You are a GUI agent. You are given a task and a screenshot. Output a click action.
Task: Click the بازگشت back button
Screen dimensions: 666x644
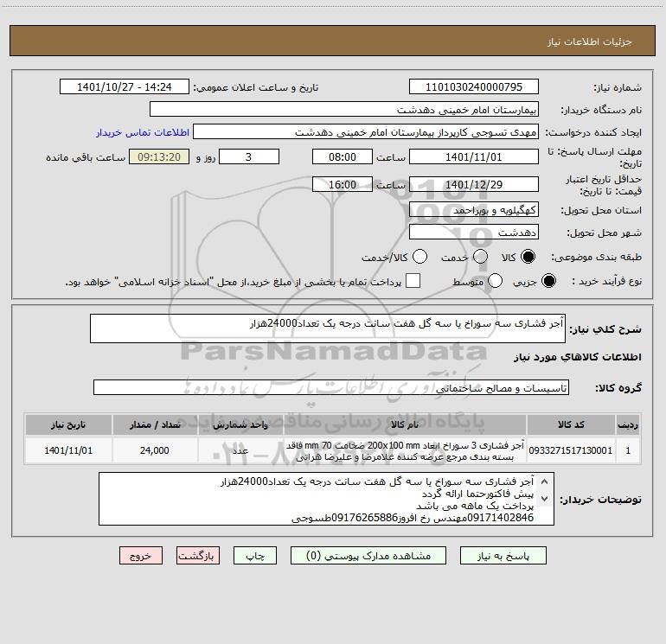198,556
